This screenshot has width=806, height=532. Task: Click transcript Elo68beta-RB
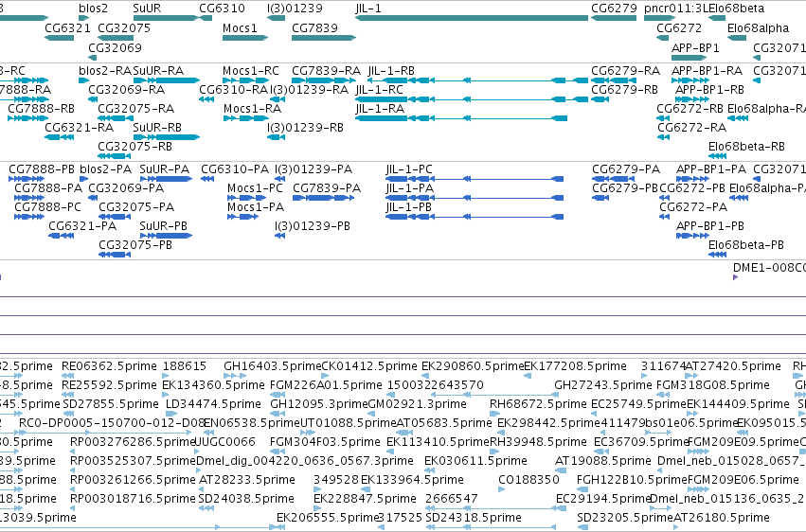[746, 147]
